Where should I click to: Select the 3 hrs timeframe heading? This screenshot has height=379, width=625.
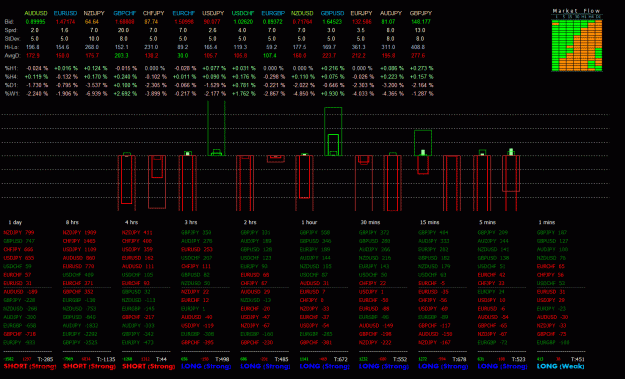coord(191,222)
